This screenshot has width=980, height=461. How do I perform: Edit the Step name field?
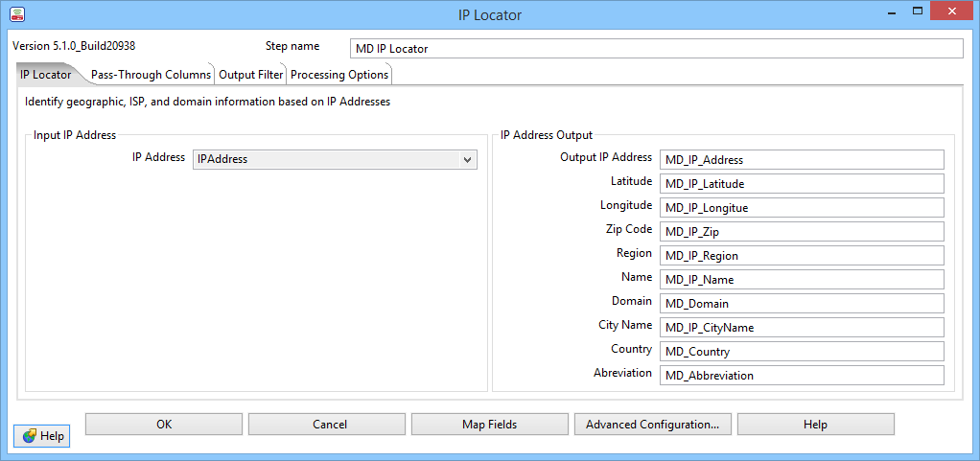click(x=656, y=49)
